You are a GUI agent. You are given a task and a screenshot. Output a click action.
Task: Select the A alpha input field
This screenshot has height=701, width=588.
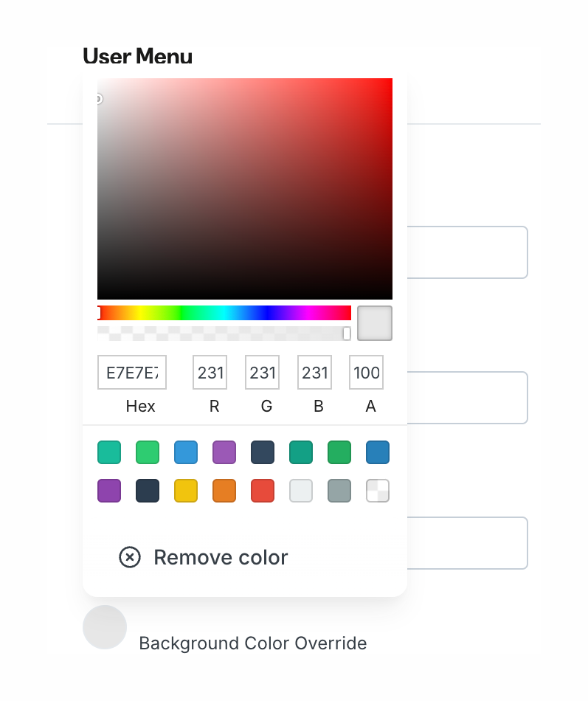366,372
